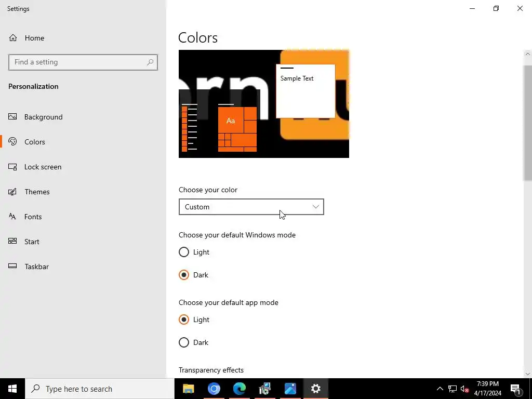Image resolution: width=532 pixels, height=399 pixels.
Task: Show hidden system tray icons
Action: [440, 389]
